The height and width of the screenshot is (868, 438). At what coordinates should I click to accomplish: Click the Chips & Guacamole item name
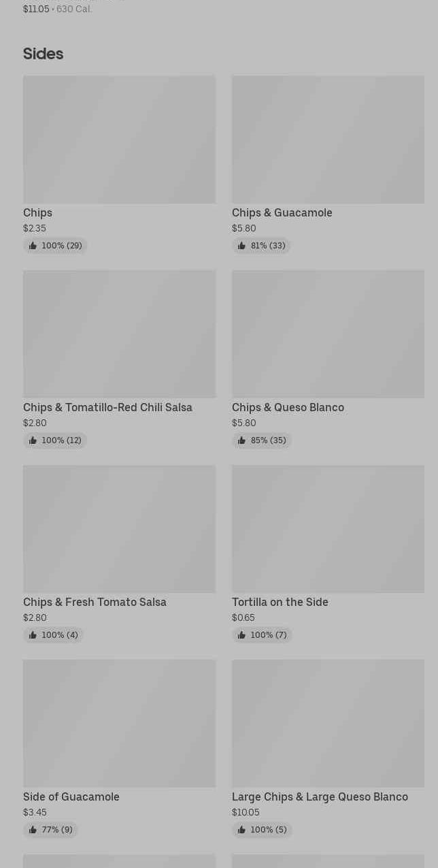click(x=282, y=212)
